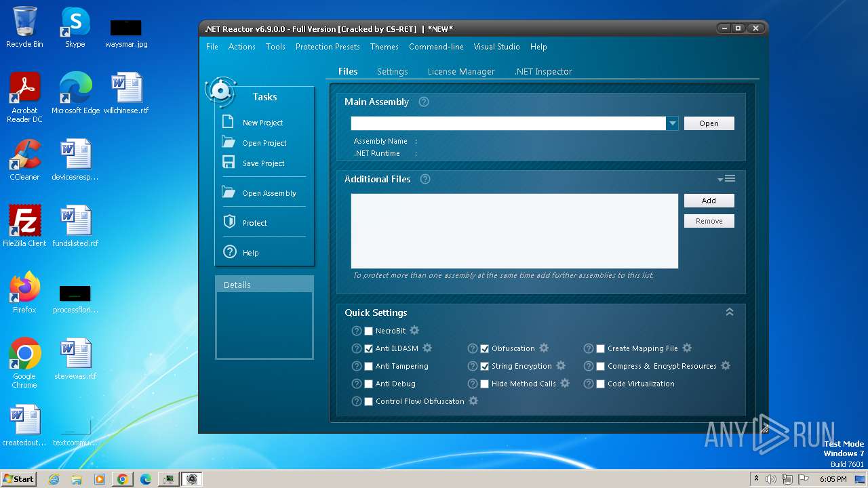The width and height of the screenshot is (868, 488).
Task: Open Obfuscation settings gear
Action: [544, 348]
